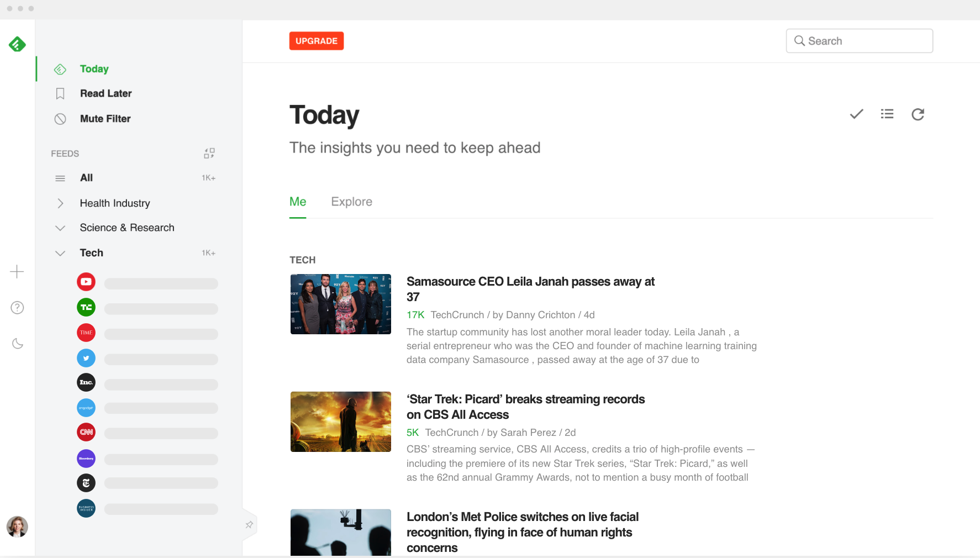Image resolution: width=980 pixels, height=558 pixels.
Task: Open the Inc. feed source
Action: [x=86, y=382]
